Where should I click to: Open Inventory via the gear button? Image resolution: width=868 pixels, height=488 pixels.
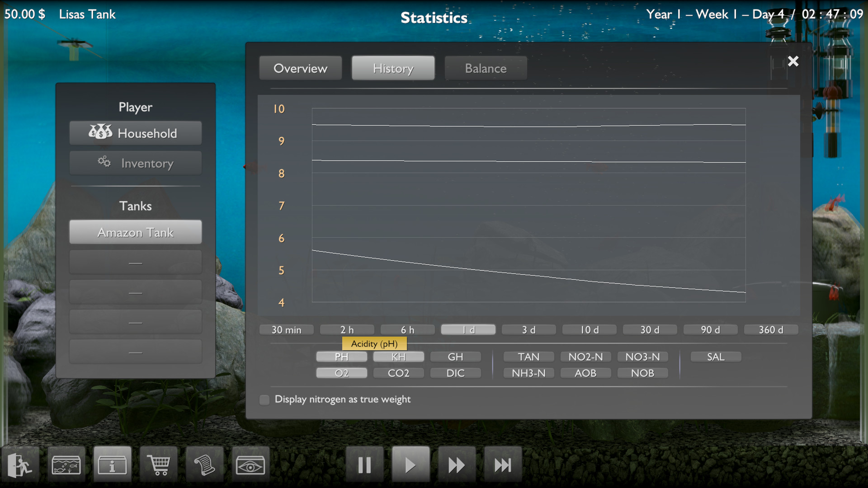click(135, 163)
